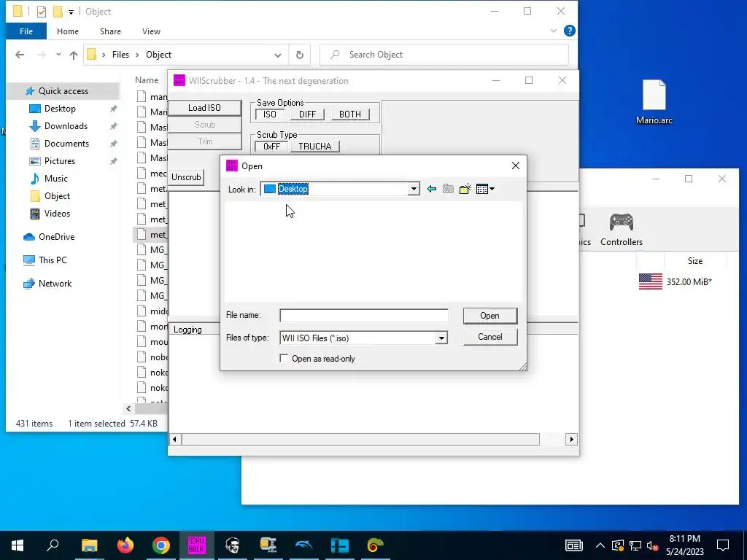Click the File name input field

coord(363,316)
